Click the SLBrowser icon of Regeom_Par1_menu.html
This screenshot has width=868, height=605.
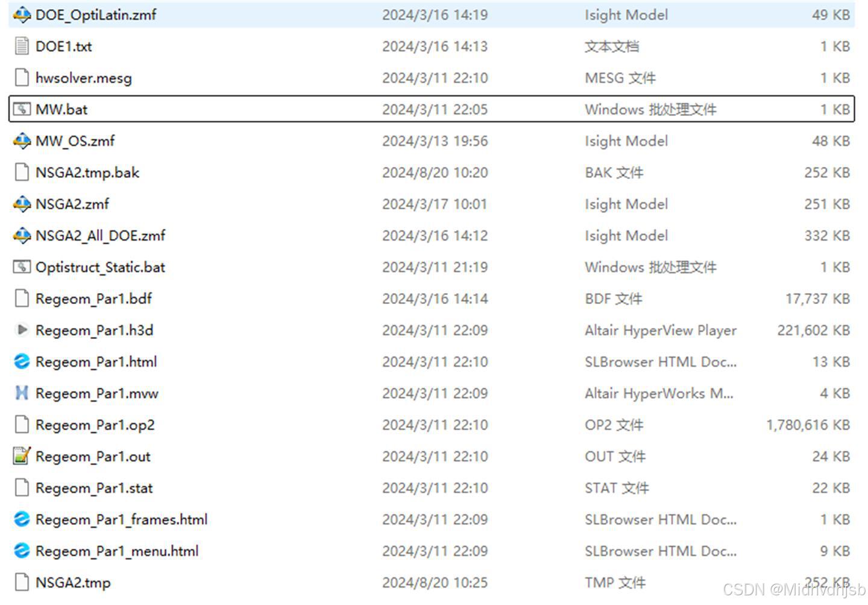click(22, 551)
